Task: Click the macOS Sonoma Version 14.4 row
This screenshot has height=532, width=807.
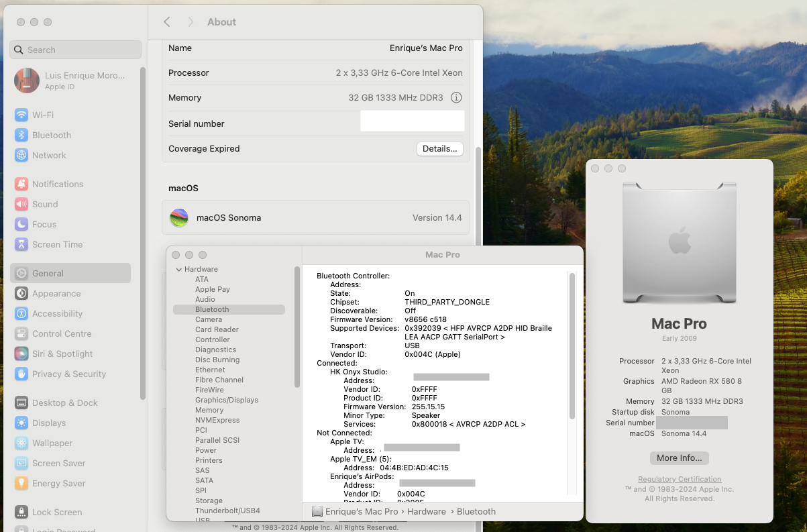Action: click(x=315, y=217)
